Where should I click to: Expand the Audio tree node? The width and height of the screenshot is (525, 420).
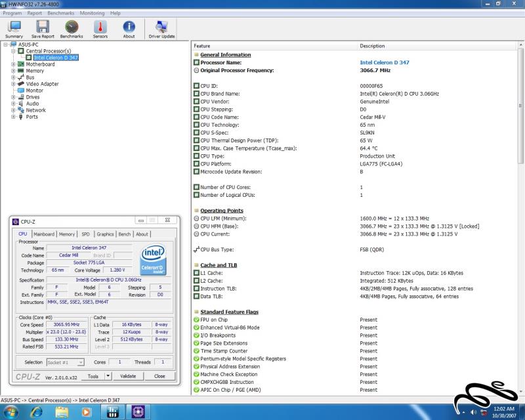tap(13, 104)
